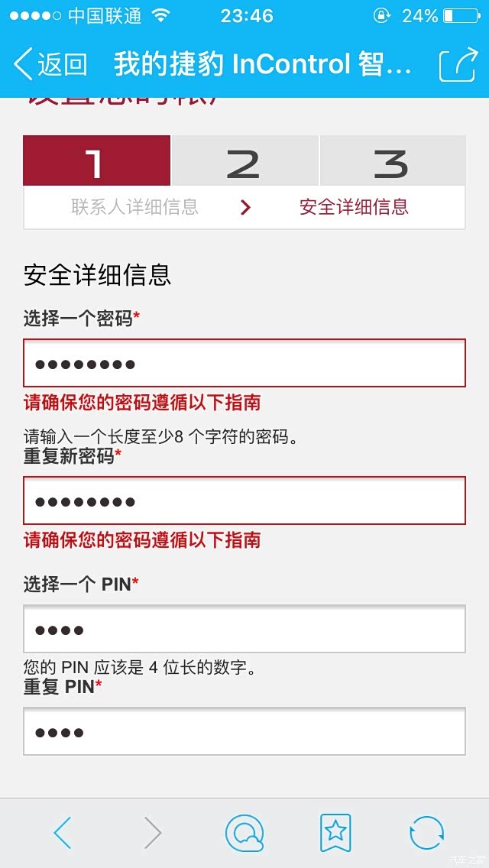Refresh the page using the reload icon
489x868 pixels.
point(426,831)
